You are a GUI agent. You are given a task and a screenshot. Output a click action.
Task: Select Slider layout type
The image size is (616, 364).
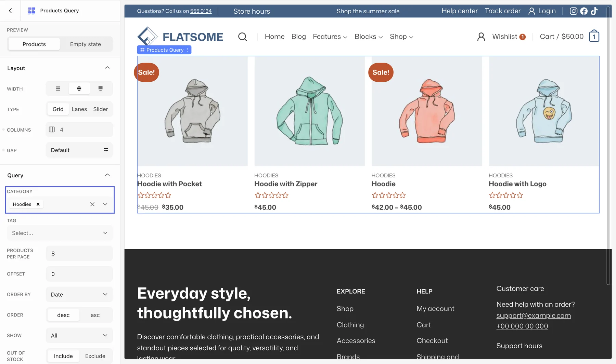click(101, 109)
